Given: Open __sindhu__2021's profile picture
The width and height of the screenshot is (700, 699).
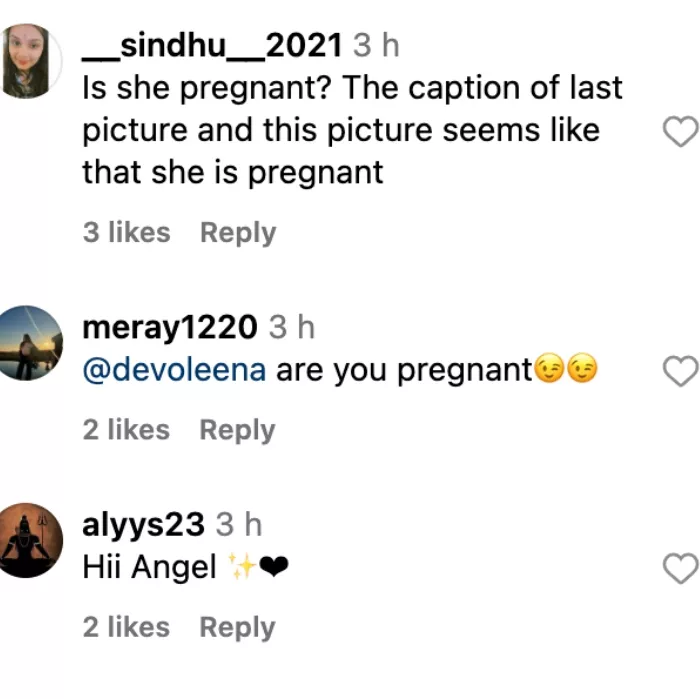Looking at the screenshot, I should [x=27, y=61].
